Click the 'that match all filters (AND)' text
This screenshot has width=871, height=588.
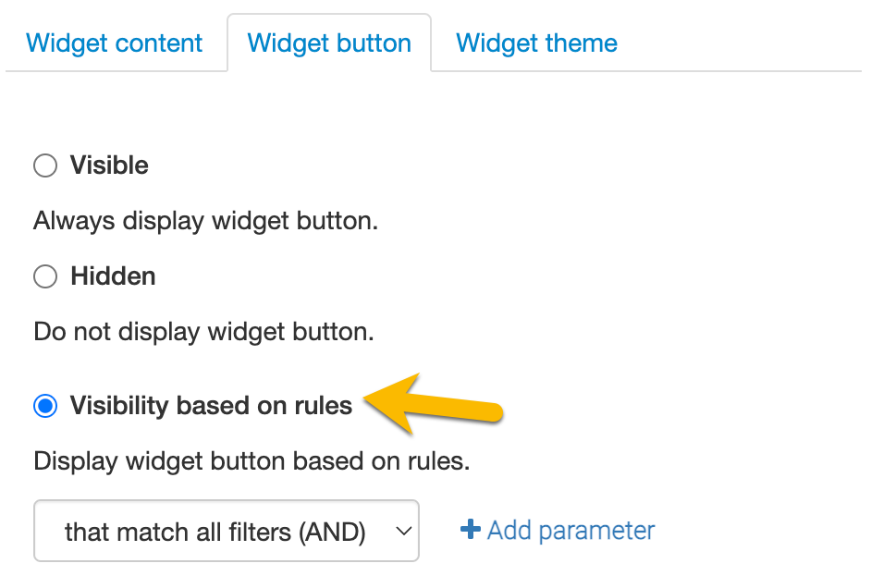coord(215,532)
